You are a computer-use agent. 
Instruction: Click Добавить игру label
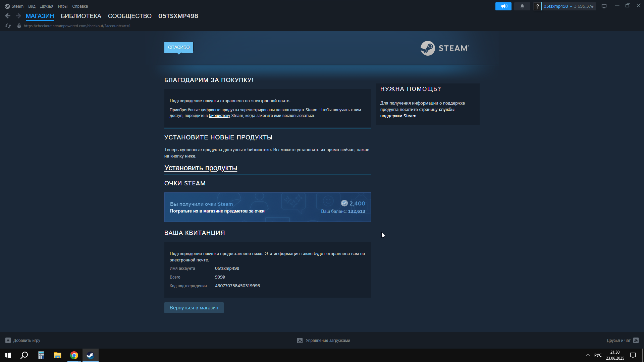tap(27, 341)
